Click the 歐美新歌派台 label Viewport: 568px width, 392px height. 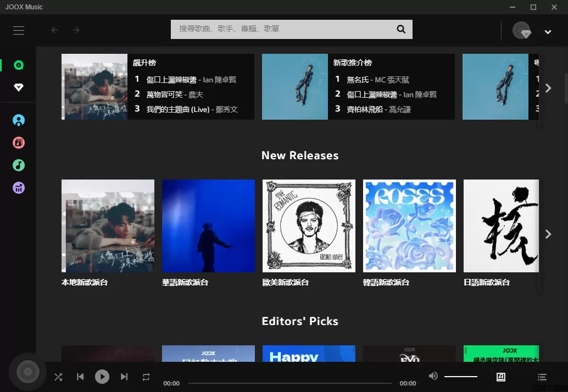click(286, 282)
